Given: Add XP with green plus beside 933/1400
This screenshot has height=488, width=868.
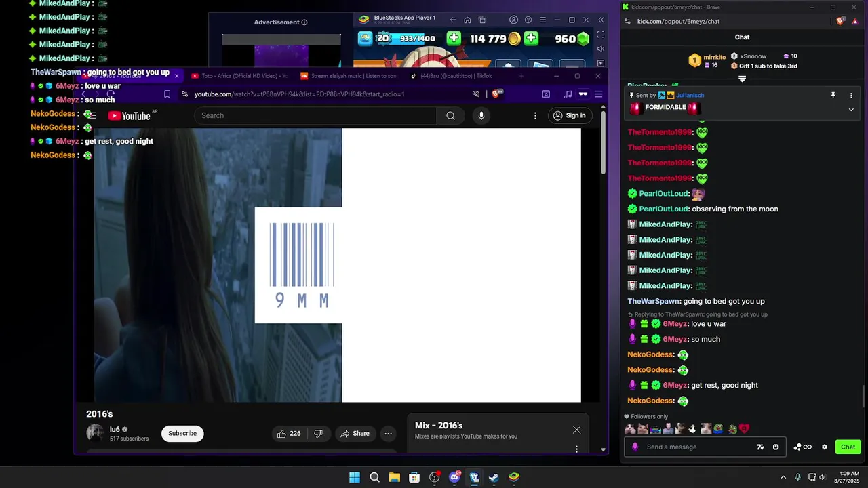Looking at the screenshot, I should [454, 39].
